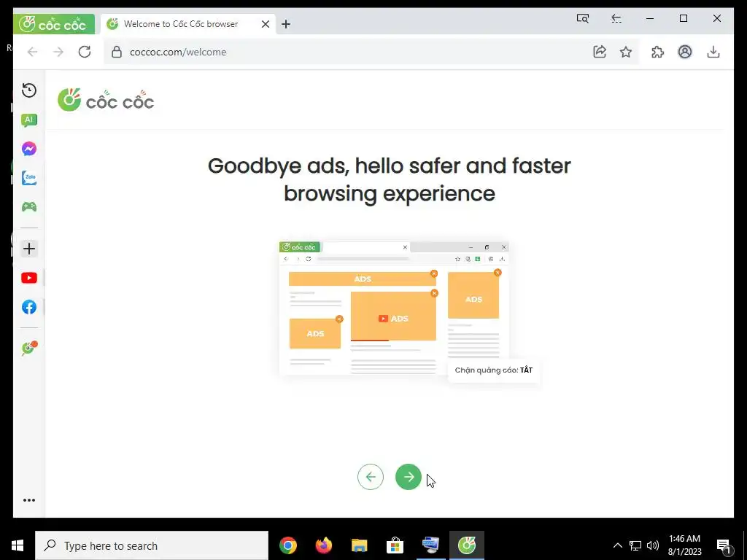747x560 pixels.
Task: Open the notification center
Action: point(724,547)
